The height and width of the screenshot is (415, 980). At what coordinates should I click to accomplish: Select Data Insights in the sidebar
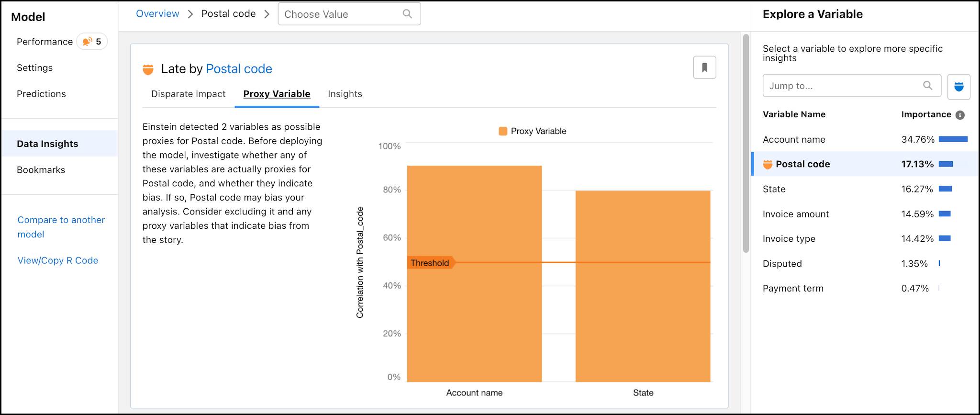coord(59,144)
